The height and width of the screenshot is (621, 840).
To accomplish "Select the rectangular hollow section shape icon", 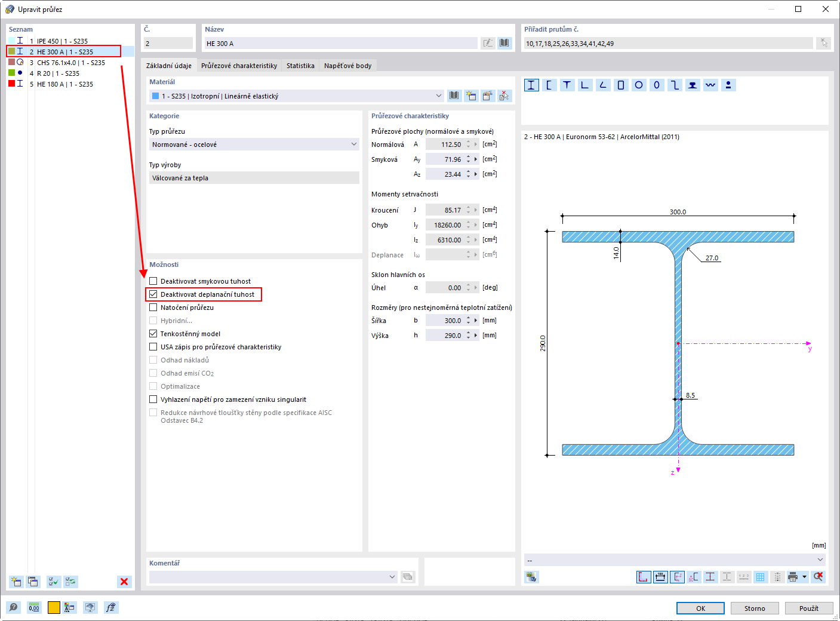I will click(621, 85).
